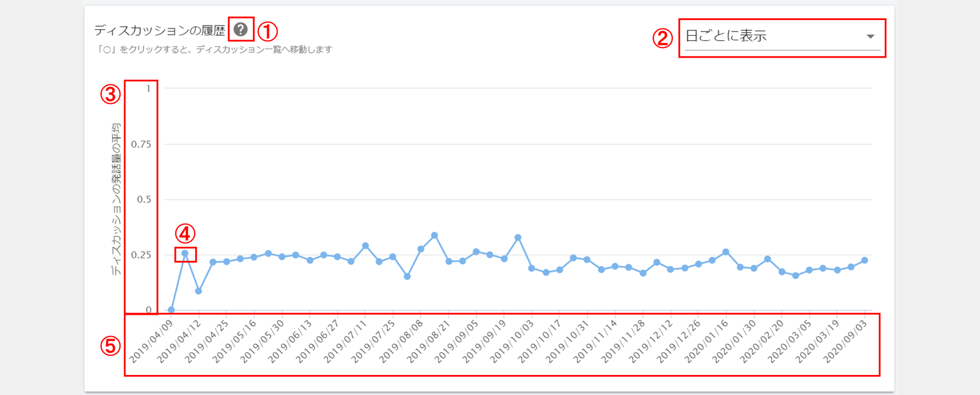Image resolution: width=980 pixels, height=395 pixels.
Task: Click the data point for 2020/03/05
Action: tap(809, 270)
